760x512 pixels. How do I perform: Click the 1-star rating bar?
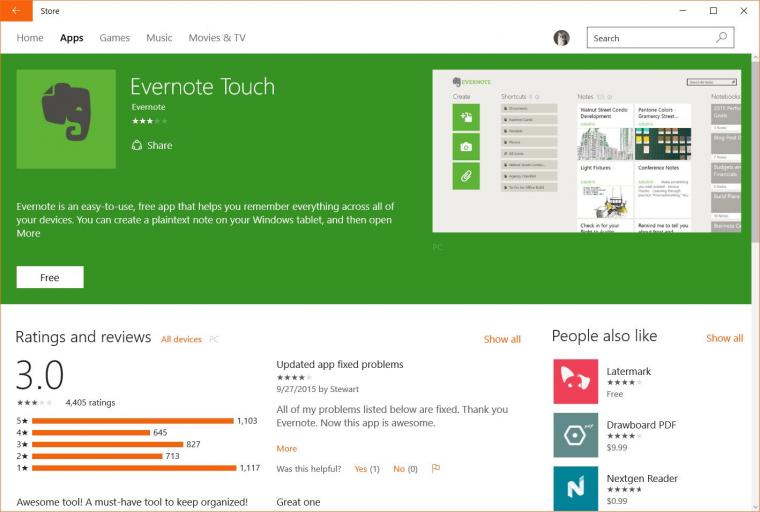[134, 468]
